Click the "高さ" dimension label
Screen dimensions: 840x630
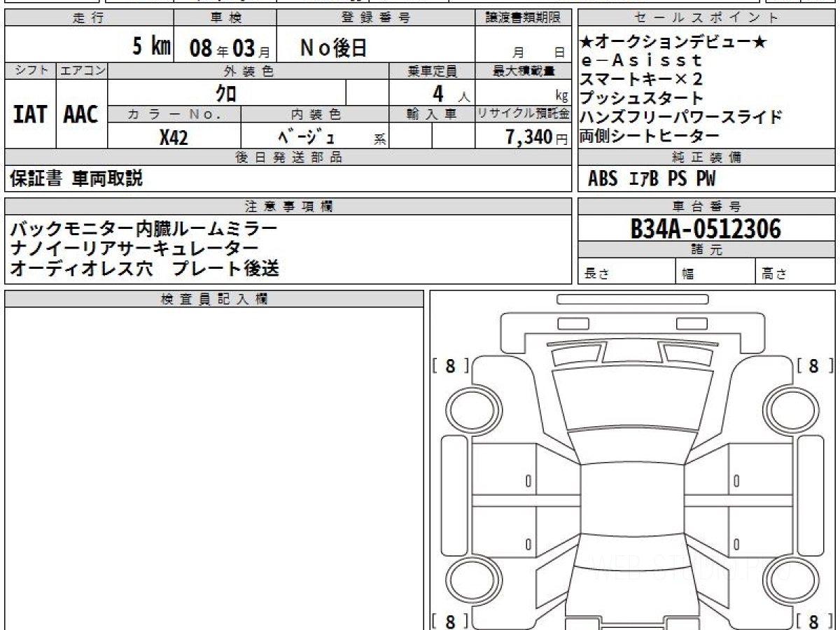click(774, 274)
